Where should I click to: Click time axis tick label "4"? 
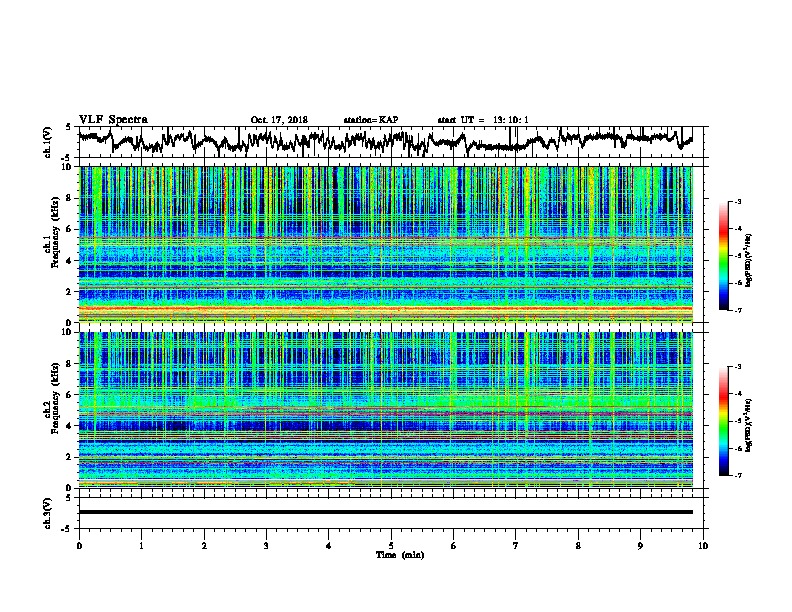coord(329,546)
